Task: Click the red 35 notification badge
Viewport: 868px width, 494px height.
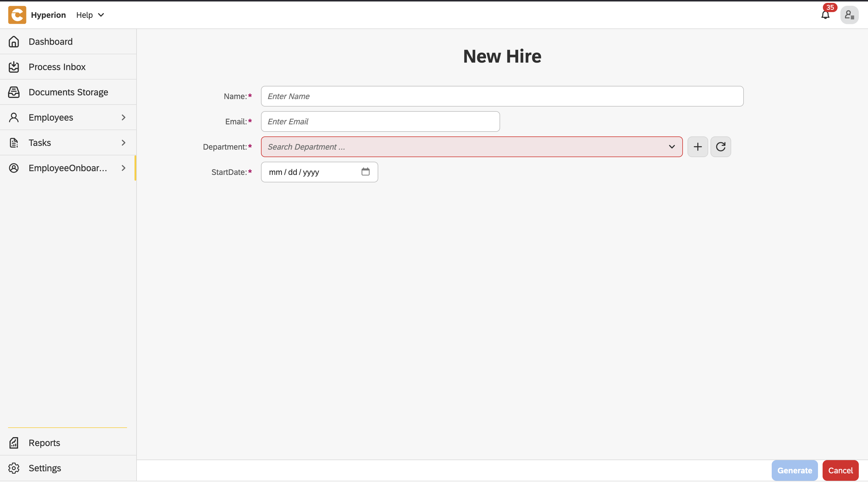Action: (830, 7)
